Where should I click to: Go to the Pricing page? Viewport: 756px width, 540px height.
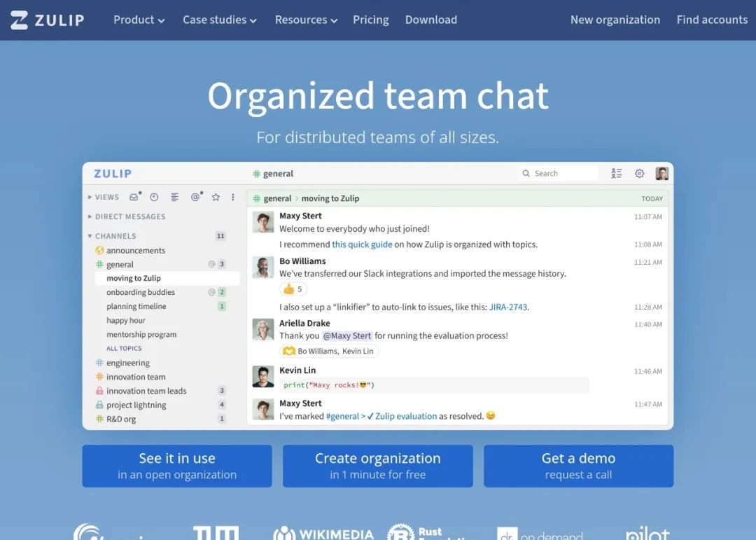pos(371,20)
